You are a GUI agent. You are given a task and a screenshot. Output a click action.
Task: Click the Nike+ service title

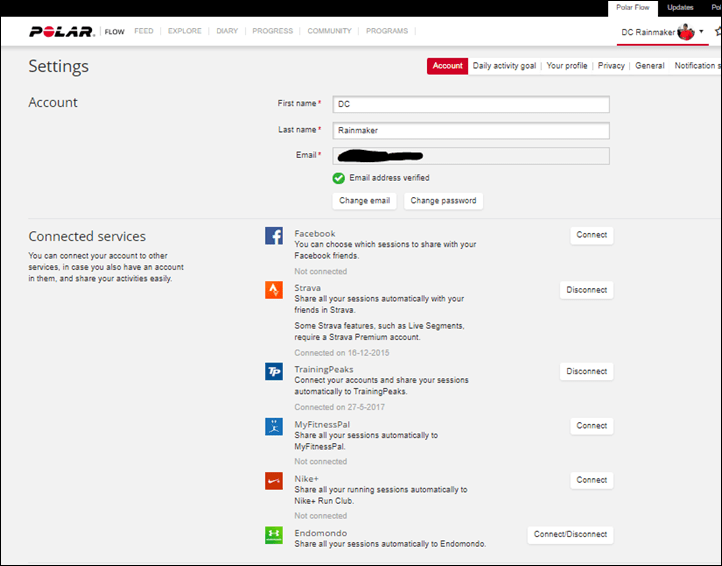[x=306, y=478]
